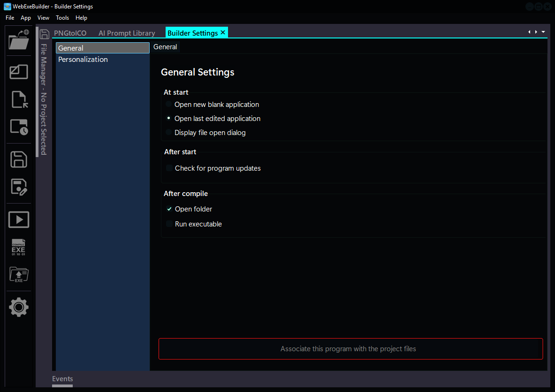
Task: Open the Tools menu
Action: pyautogui.click(x=62, y=17)
